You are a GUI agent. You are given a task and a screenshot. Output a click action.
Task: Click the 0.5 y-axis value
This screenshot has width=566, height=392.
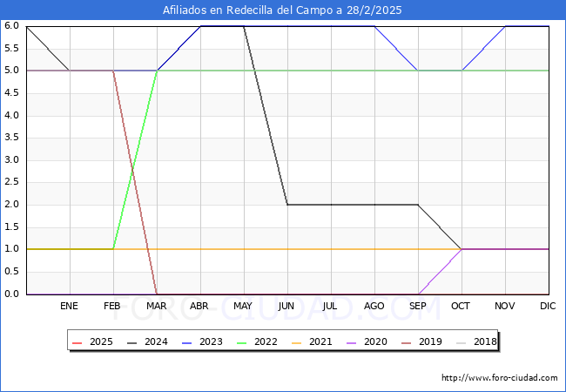11,272
